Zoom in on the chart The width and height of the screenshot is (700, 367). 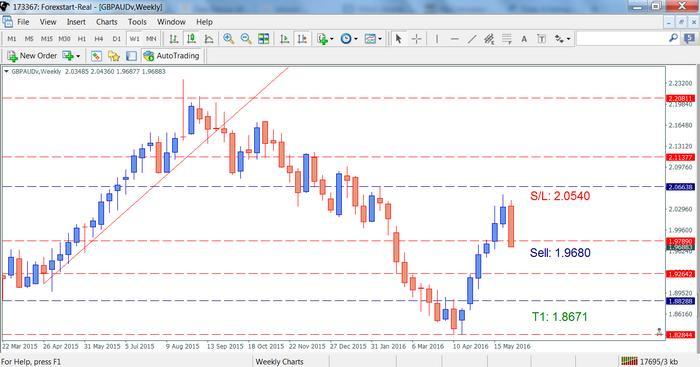coord(229,39)
